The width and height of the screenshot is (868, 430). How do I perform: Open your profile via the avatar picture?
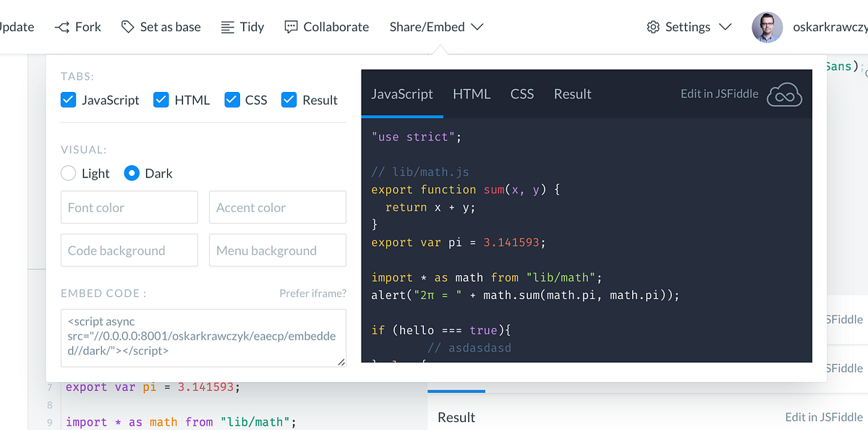tap(767, 27)
